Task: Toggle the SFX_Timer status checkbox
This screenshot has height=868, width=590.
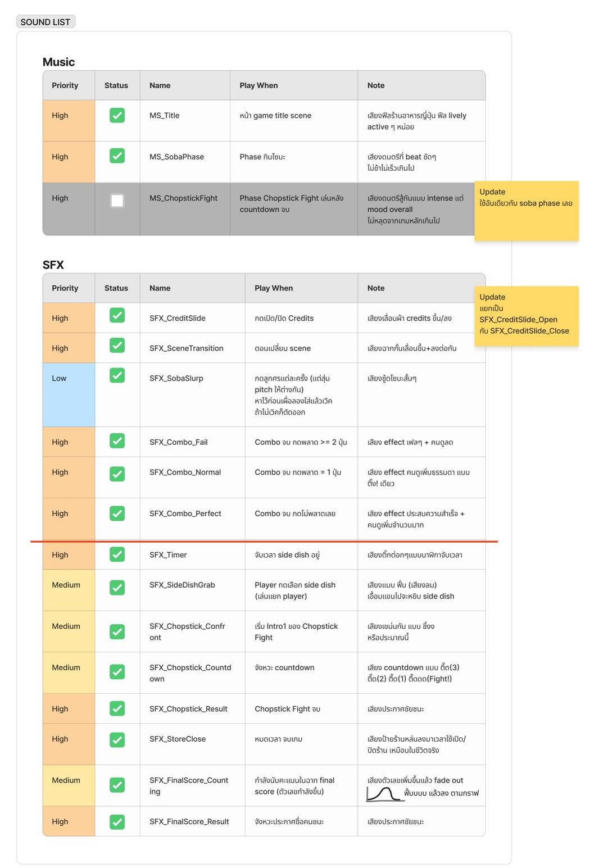Action: 117,555
